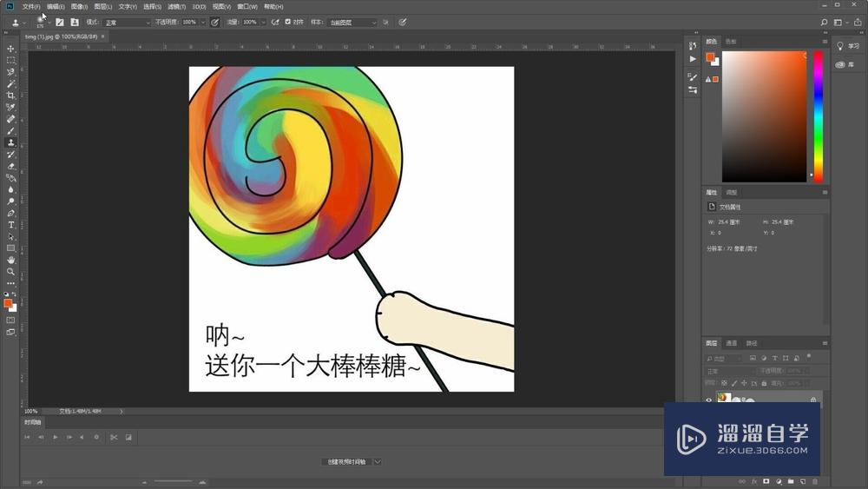Open the 窗口(W) Window menu
Viewport: 868px width, 489px height.
(x=247, y=7)
